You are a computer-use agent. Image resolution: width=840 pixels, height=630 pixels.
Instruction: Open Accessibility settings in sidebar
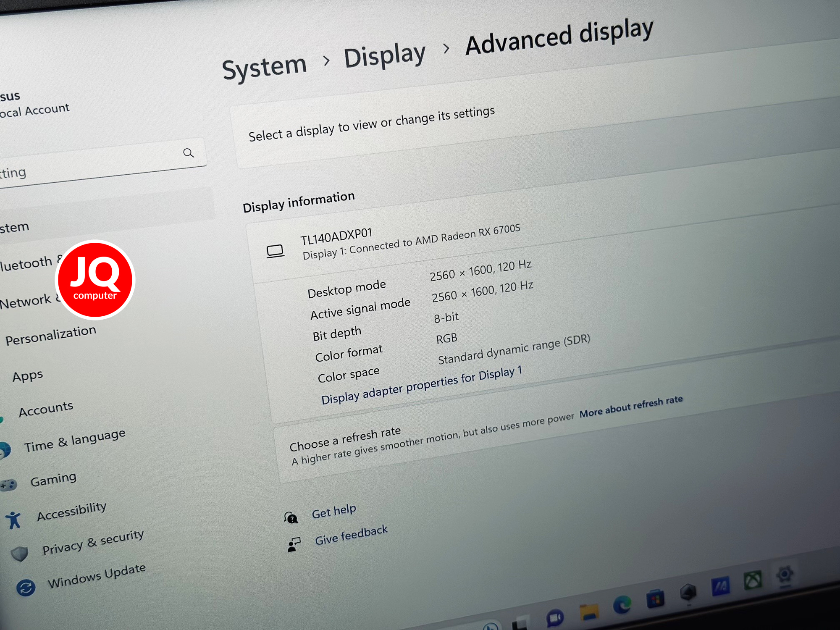72,511
